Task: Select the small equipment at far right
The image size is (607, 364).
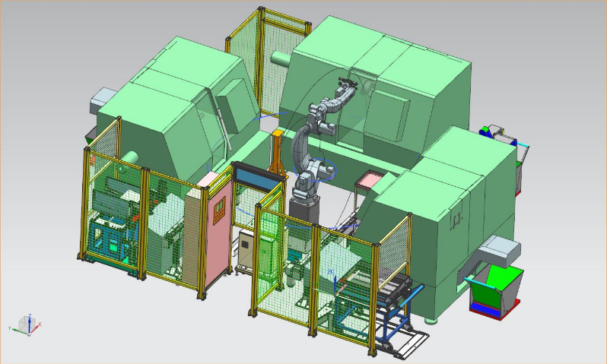Action: (x=499, y=135)
